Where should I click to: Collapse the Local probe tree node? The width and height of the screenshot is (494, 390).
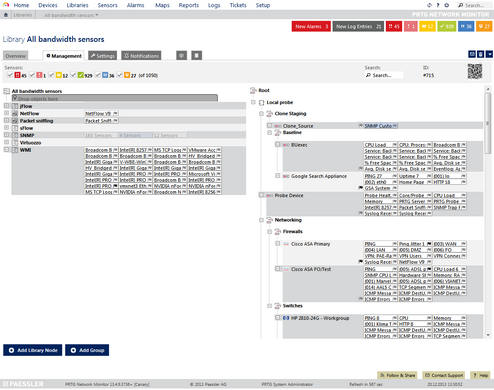pos(253,102)
